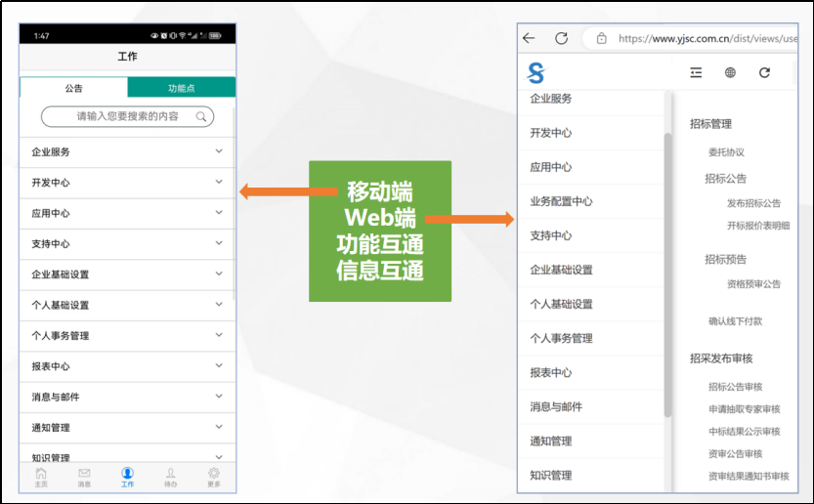Click 招标预告 subheading in web panel
Viewport: 814px width, 504px height.
point(725,259)
